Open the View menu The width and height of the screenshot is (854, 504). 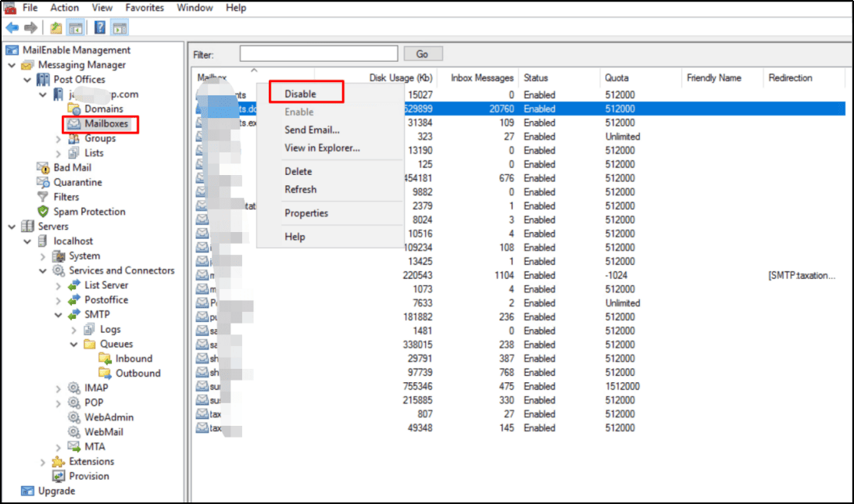(x=102, y=8)
